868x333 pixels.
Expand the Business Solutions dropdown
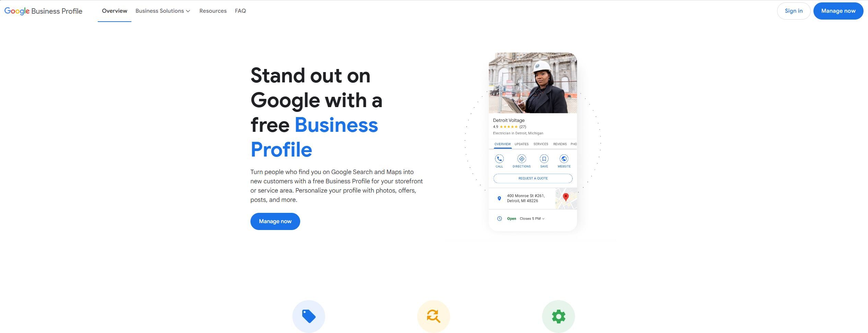(x=163, y=11)
